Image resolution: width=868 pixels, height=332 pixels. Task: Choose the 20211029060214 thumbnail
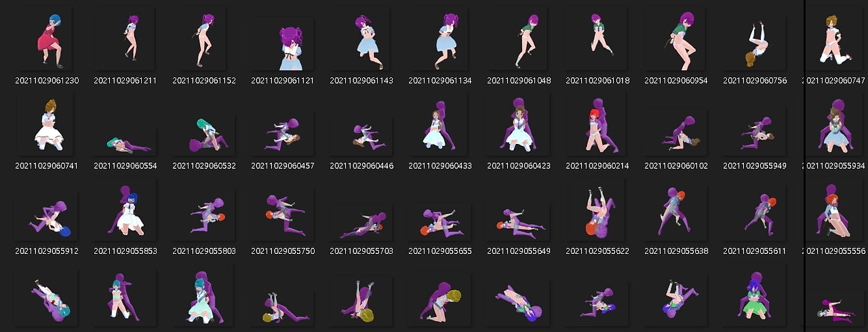tap(598, 124)
